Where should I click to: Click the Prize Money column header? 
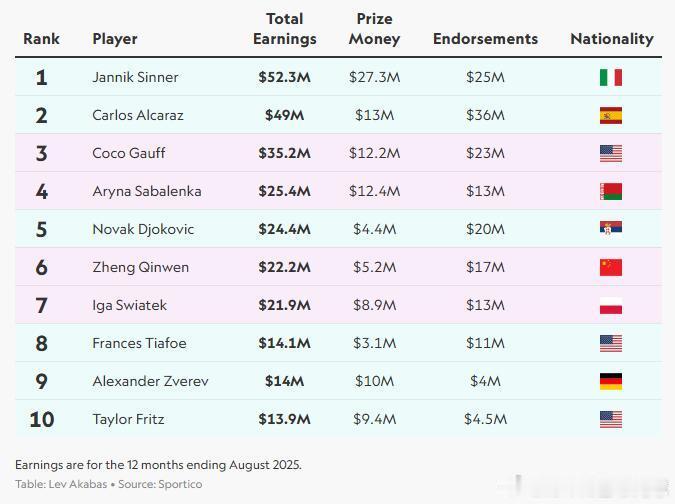click(375, 29)
